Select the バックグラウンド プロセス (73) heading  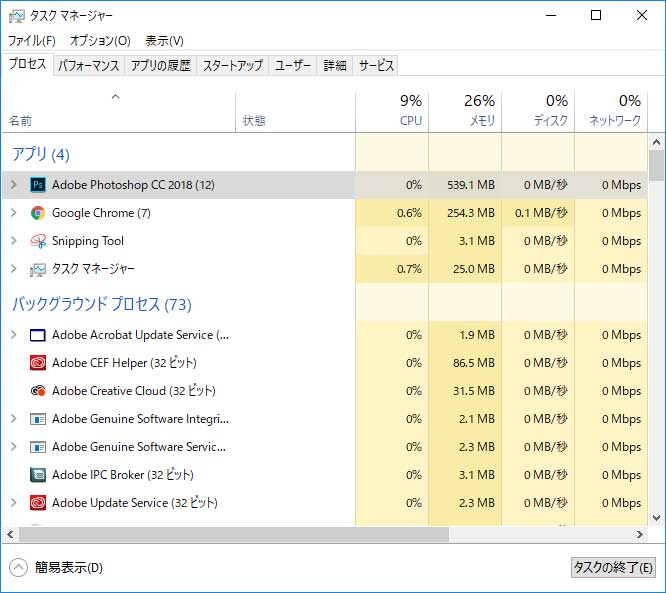[102, 304]
